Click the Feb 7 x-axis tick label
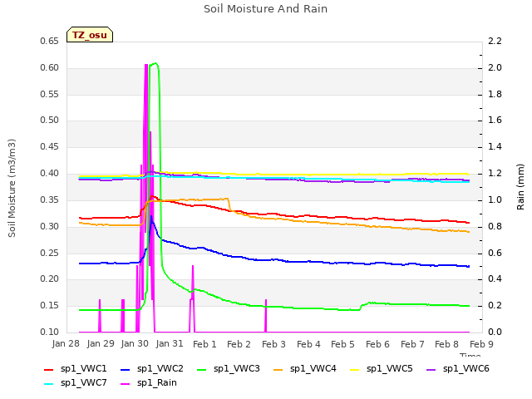 tap(412, 344)
